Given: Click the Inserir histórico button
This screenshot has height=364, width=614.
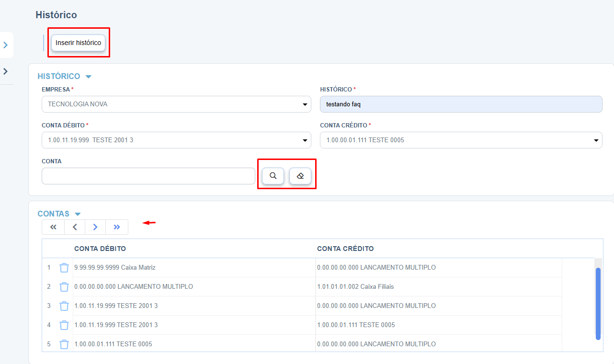Looking at the screenshot, I should click(x=79, y=43).
